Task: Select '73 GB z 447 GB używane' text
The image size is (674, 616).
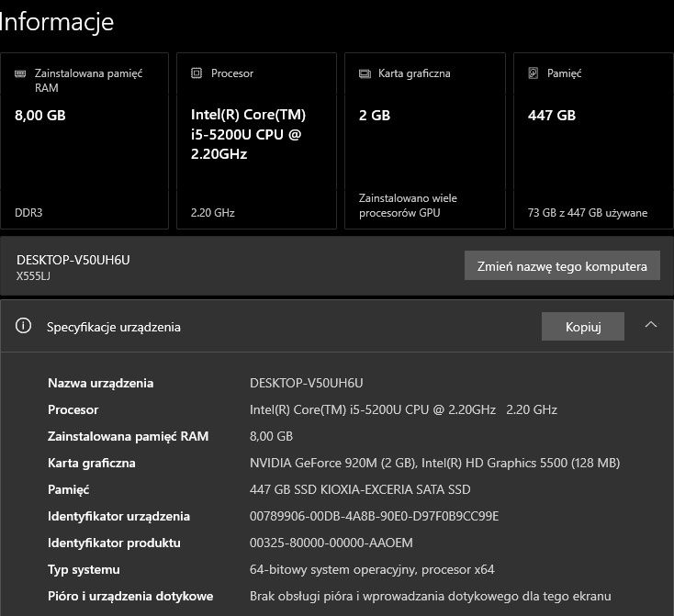Action: click(588, 213)
